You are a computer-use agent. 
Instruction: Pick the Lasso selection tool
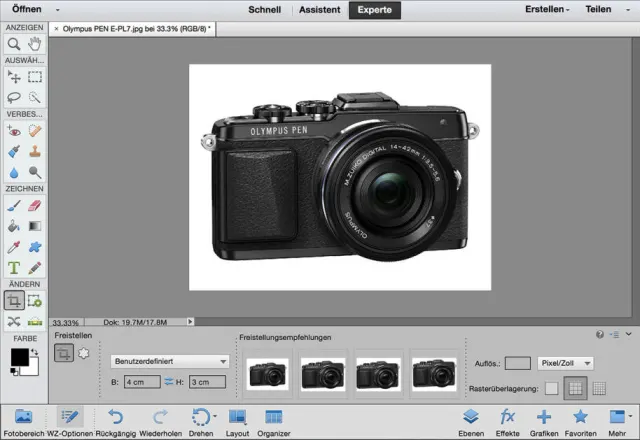click(x=14, y=98)
